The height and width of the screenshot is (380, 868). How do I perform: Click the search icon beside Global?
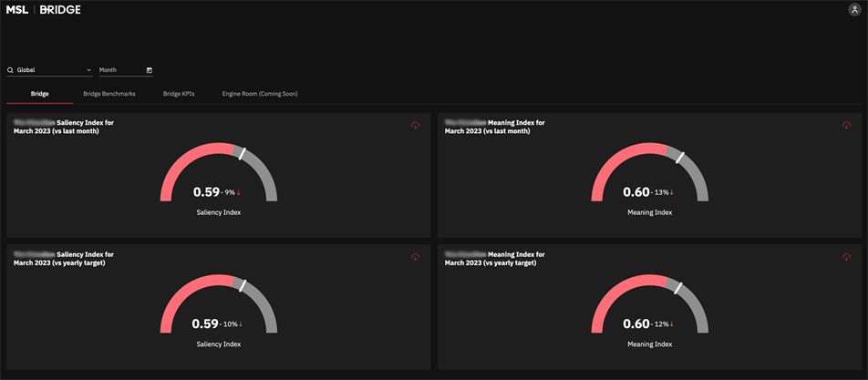10,70
